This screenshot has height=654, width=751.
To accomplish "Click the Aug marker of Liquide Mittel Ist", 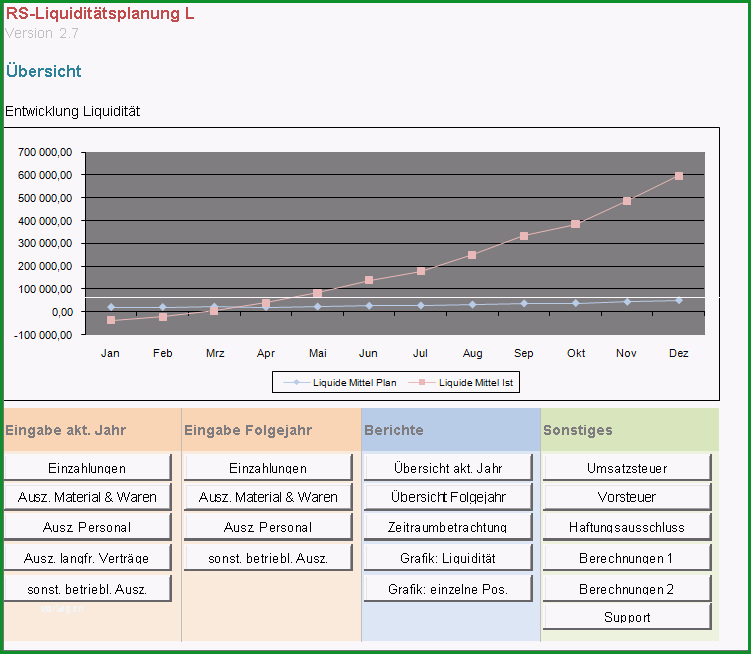I will [x=472, y=255].
